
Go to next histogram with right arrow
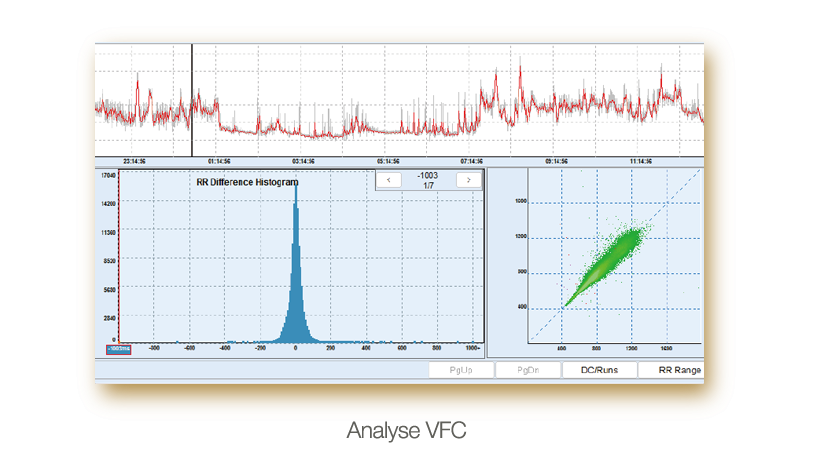[468, 180]
